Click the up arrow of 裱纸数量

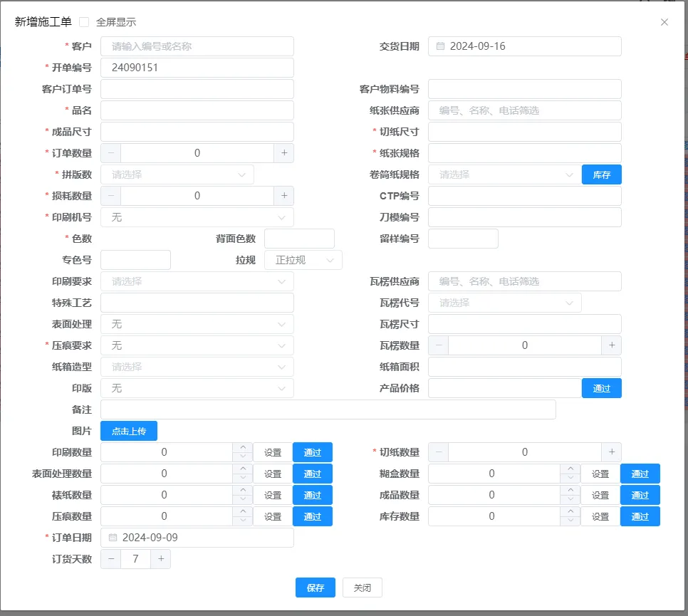click(x=243, y=490)
